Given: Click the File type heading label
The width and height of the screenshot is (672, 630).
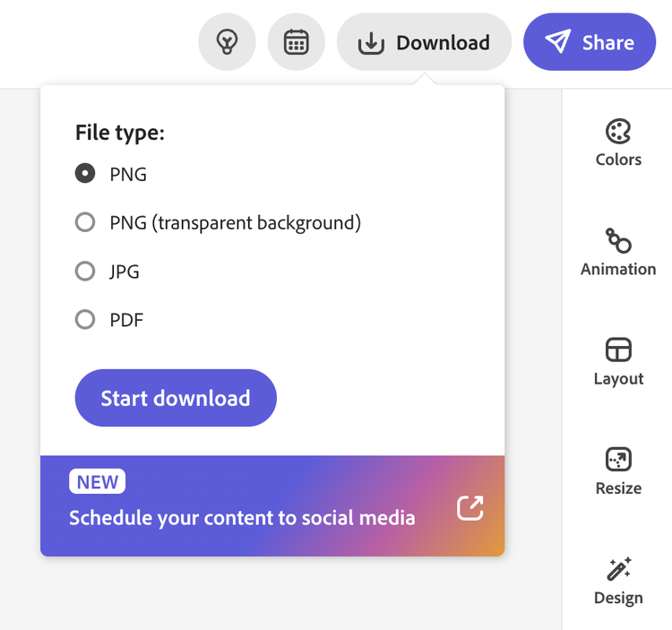Looking at the screenshot, I should pyautogui.click(x=120, y=133).
